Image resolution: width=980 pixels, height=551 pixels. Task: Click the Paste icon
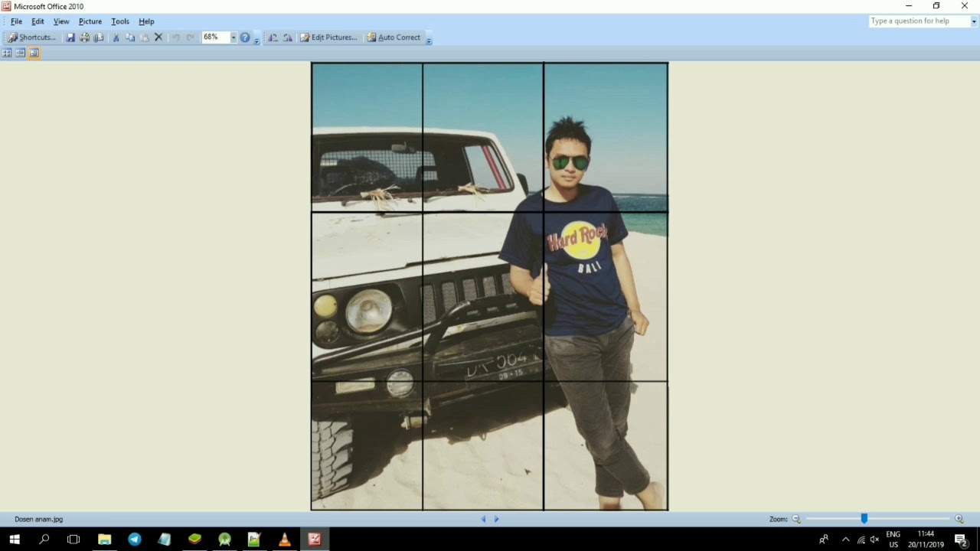click(144, 37)
